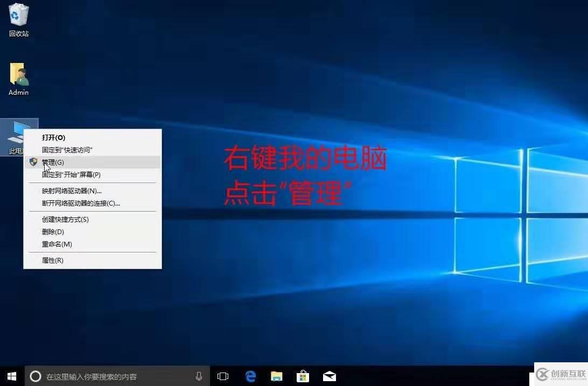Choose 属性(R) at the menu bottom
Viewport: 588px width, 386px height.
click(51, 260)
